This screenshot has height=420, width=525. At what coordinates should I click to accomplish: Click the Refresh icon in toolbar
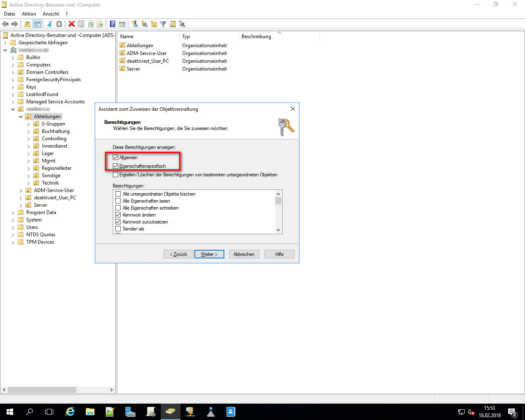pos(91,24)
